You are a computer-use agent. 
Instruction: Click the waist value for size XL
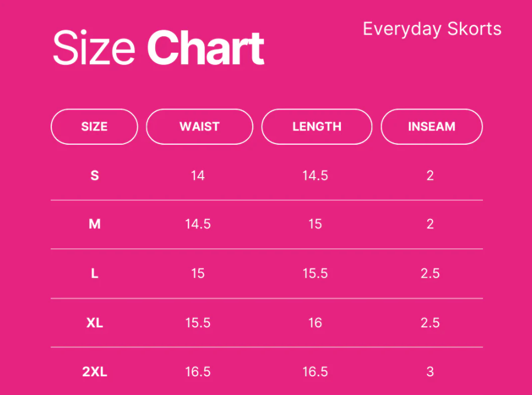click(198, 322)
